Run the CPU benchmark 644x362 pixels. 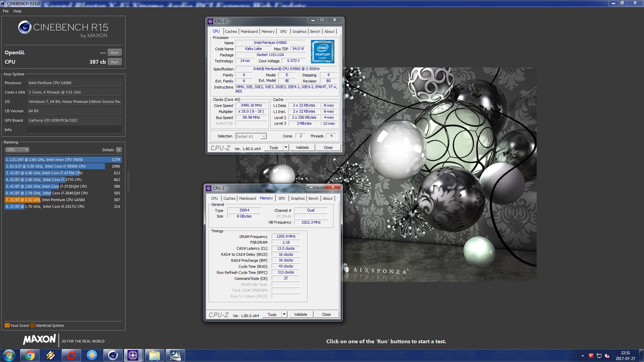114,62
